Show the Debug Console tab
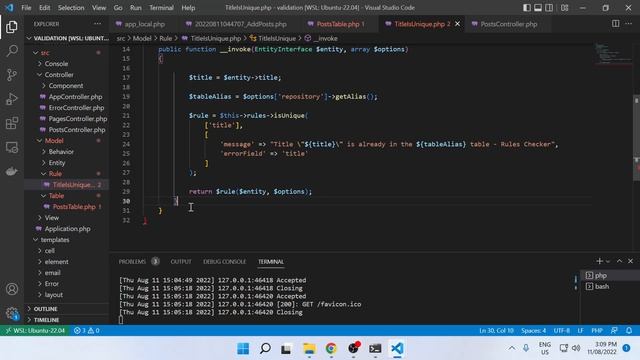 coord(224,261)
